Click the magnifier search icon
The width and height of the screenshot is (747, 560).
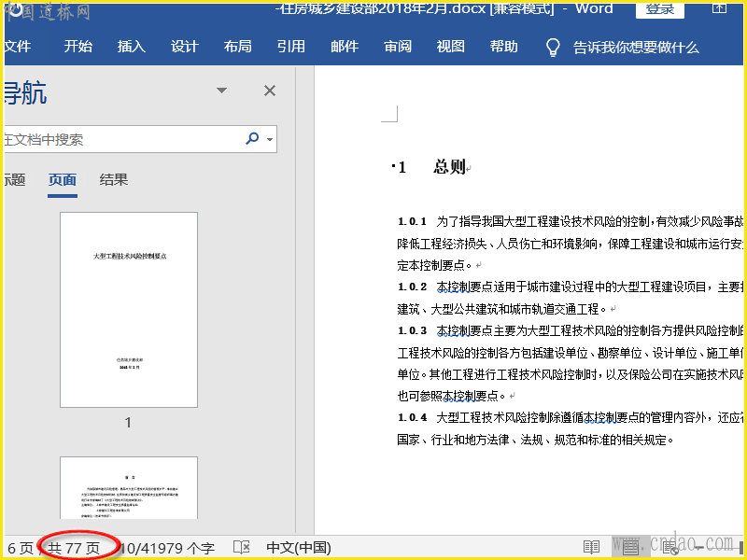coord(252,138)
